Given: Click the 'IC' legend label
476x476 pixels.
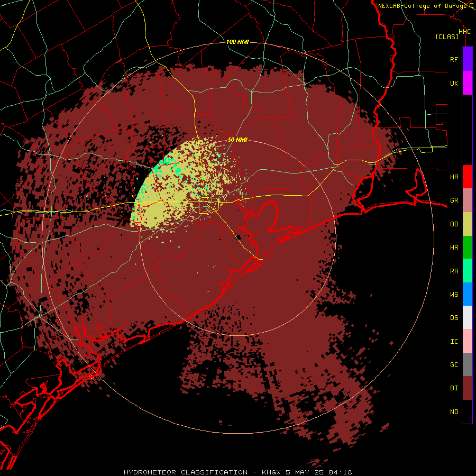Looking at the screenshot, I should pos(454,342).
